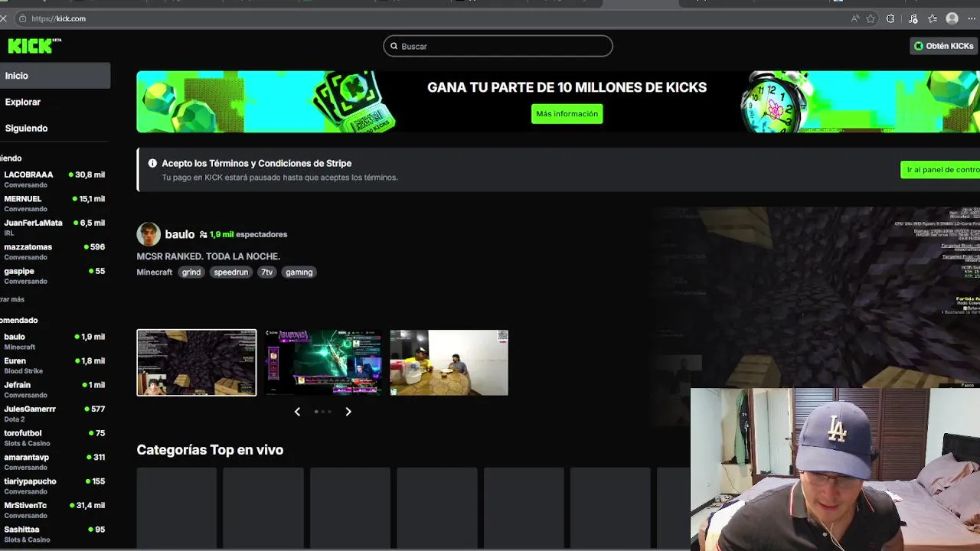This screenshot has width=980, height=551.
Task: Open amarantavp channel in sidebar
Action: click(x=55, y=461)
